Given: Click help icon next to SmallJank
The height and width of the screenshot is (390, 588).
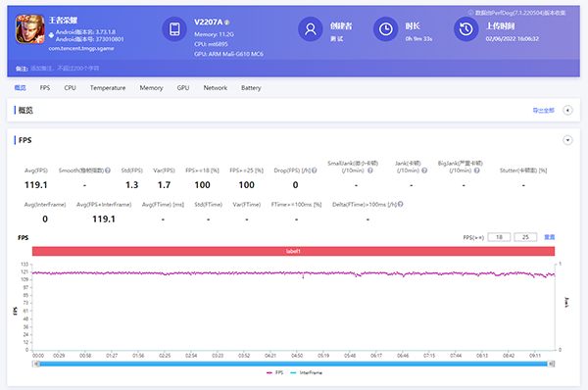Looking at the screenshot, I should click(370, 171).
